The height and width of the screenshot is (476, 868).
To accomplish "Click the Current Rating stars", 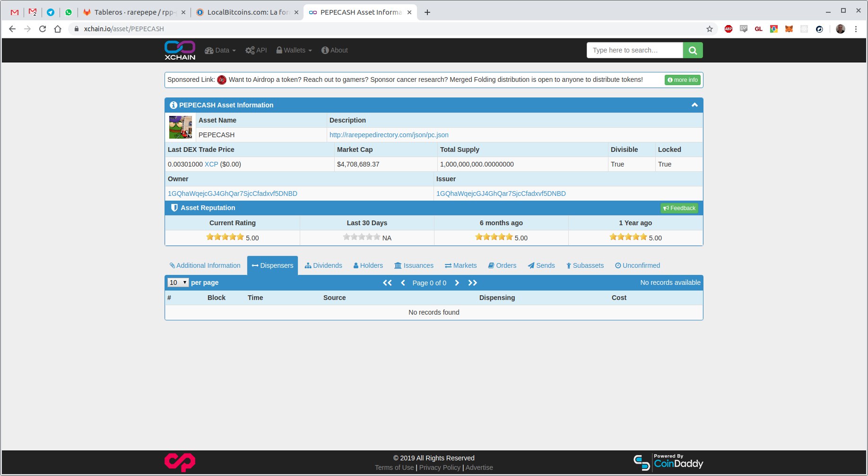I will (225, 237).
